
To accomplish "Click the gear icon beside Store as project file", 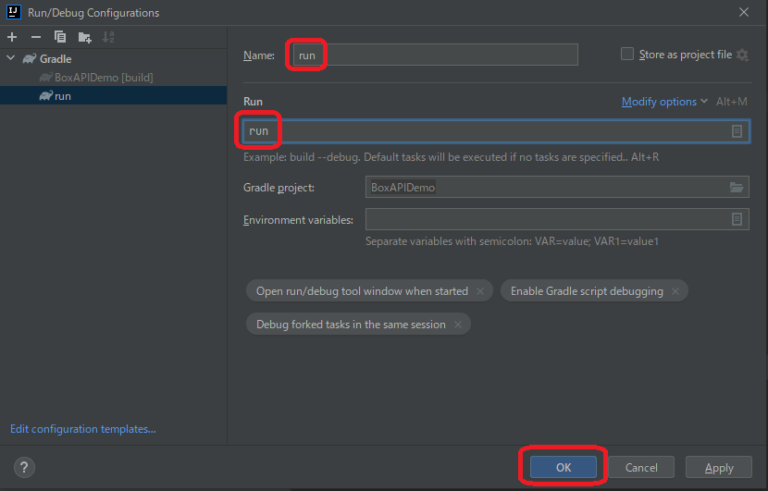I will [742, 55].
